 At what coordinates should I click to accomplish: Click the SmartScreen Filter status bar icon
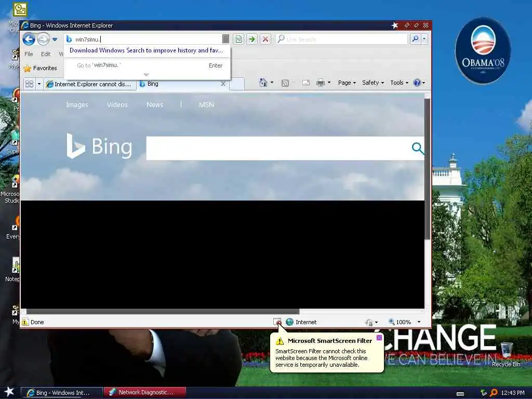277,322
